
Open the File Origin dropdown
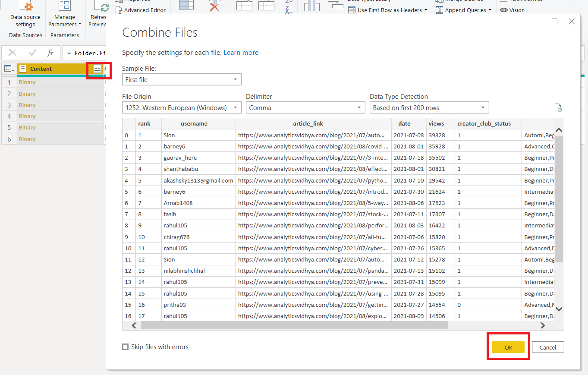coord(181,107)
